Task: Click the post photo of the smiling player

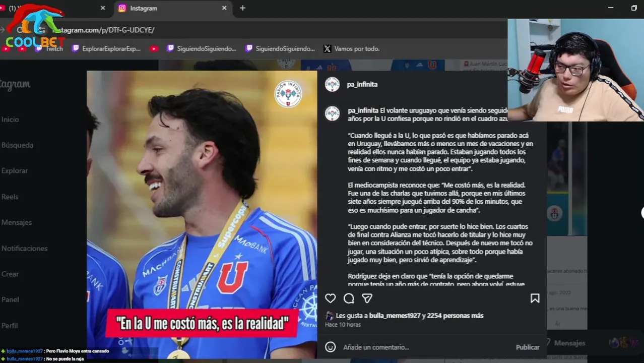Action: pos(202,214)
